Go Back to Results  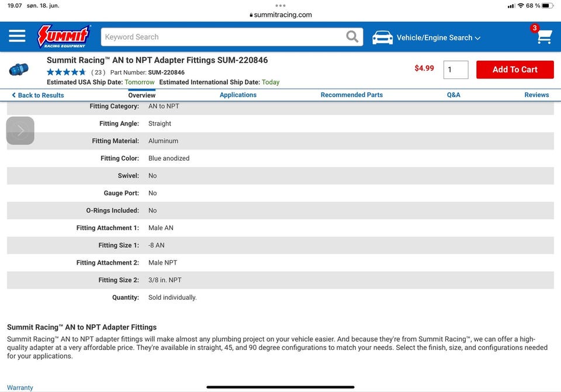point(38,95)
